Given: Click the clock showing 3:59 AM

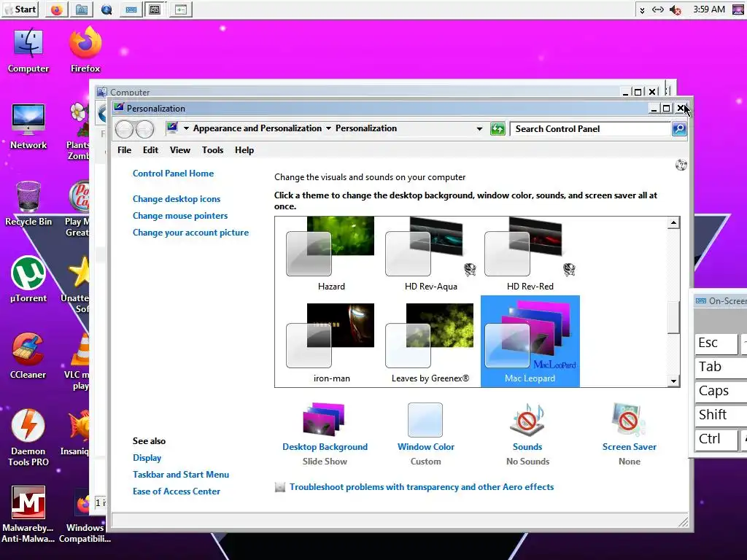Looking at the screenshot, I should pos(709,9).
